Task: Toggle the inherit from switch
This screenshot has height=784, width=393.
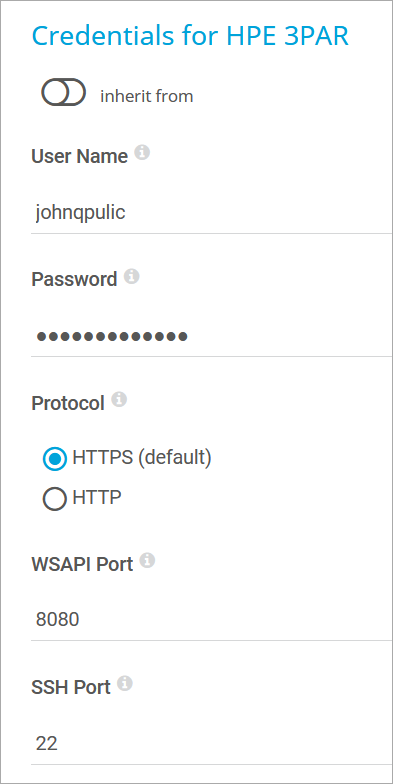Action: 63,92
